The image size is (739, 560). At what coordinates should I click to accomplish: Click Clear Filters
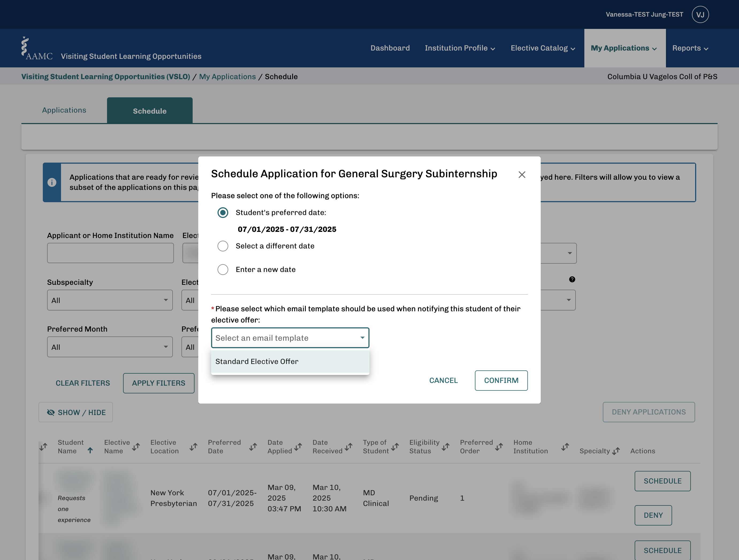(x=82, y=383)
